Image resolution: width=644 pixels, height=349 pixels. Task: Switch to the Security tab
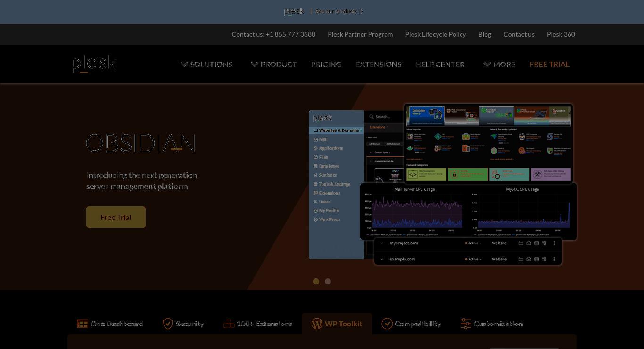pyautogui.click(x=183, y=324)
